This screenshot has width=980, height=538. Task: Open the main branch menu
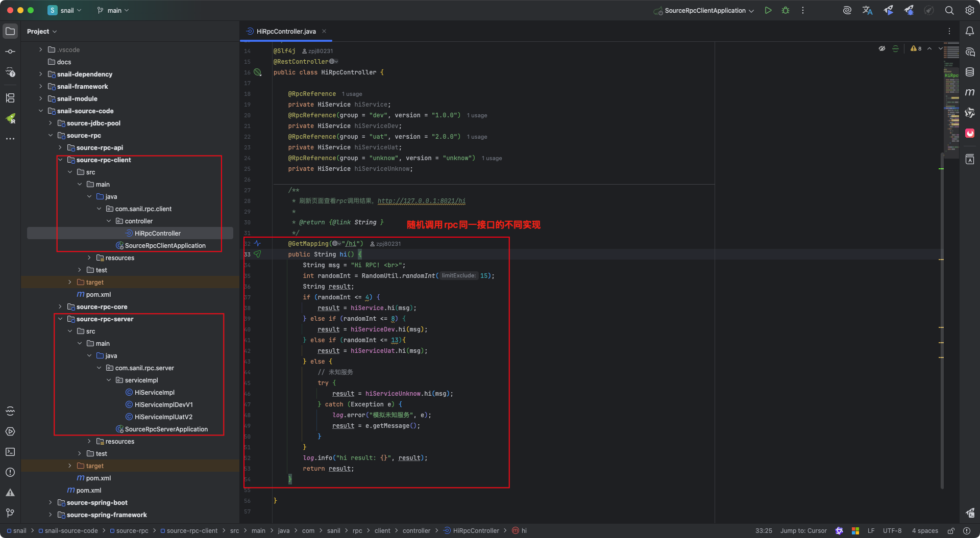coord(113,11)
